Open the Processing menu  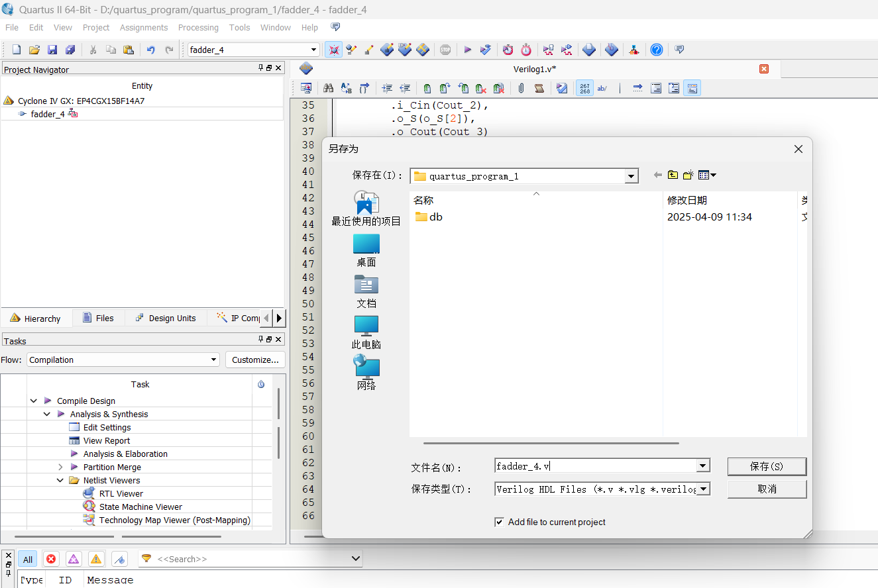coord(198,27)
